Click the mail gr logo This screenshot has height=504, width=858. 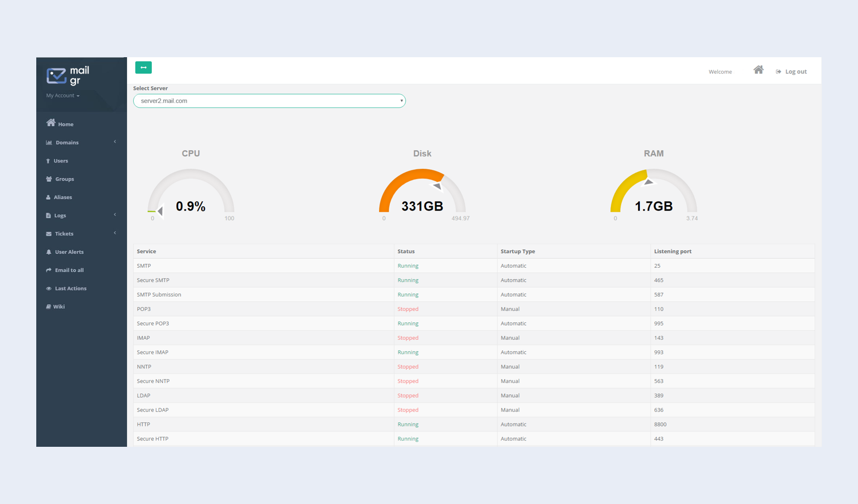(68, 75)
